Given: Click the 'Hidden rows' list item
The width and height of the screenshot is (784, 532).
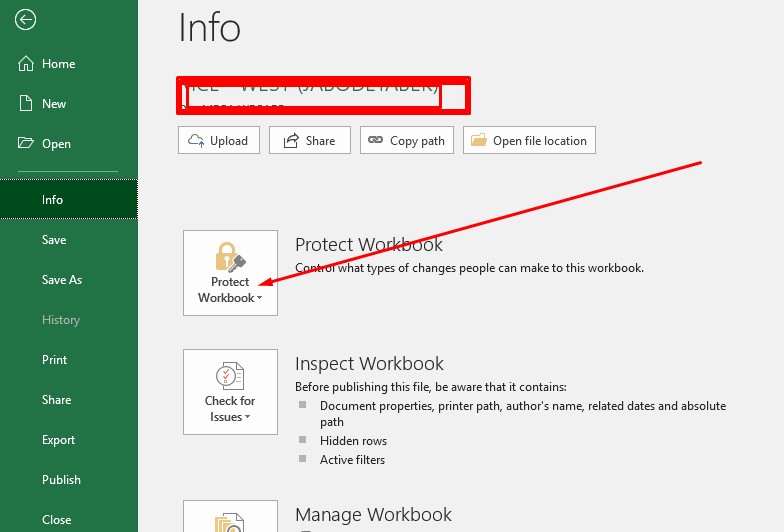Looking at the screenshot, I should [353, 440].
